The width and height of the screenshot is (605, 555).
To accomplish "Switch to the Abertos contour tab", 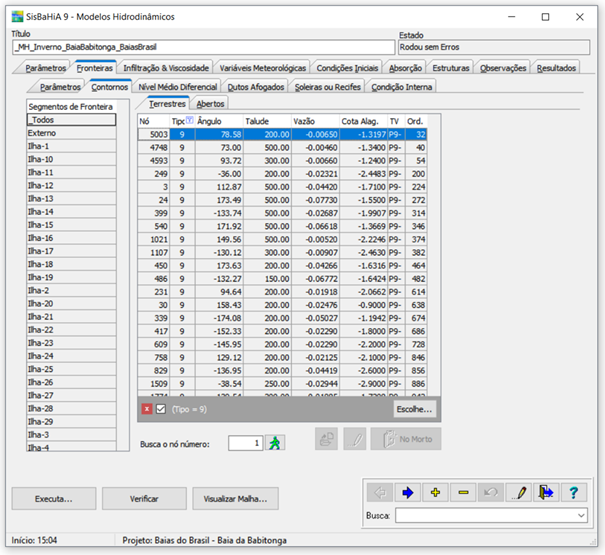I will coord(210,104).
